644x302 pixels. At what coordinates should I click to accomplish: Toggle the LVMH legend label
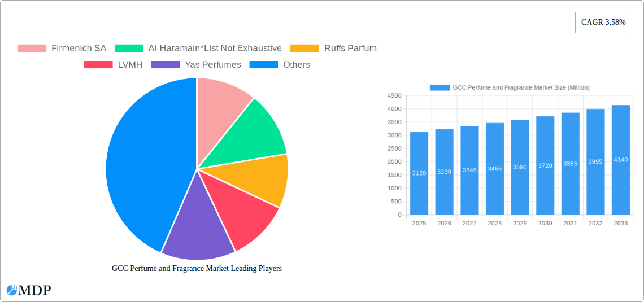tap(130, 65)
